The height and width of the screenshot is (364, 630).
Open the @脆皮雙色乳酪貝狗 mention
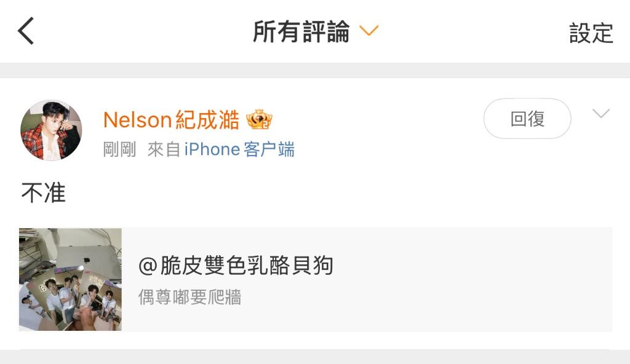pyautogui.click(x=236, y=266)
